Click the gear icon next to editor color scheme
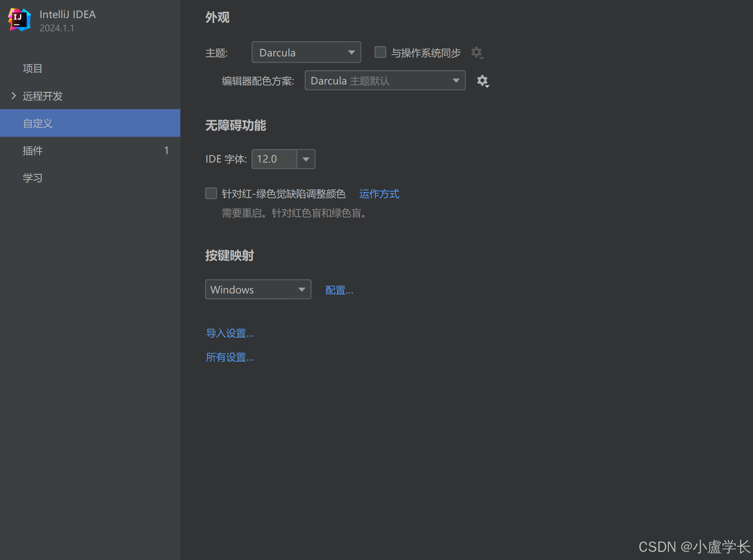753x560 pixels. pos(482,81)
